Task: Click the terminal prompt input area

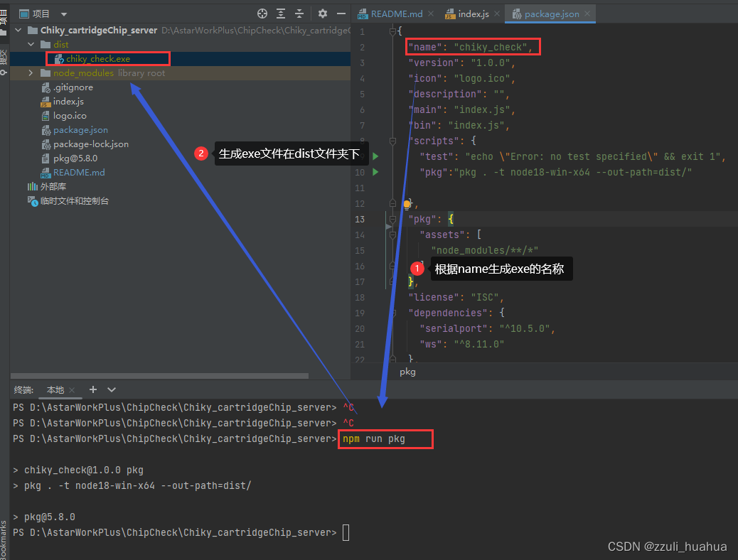Action: [346, 532]
